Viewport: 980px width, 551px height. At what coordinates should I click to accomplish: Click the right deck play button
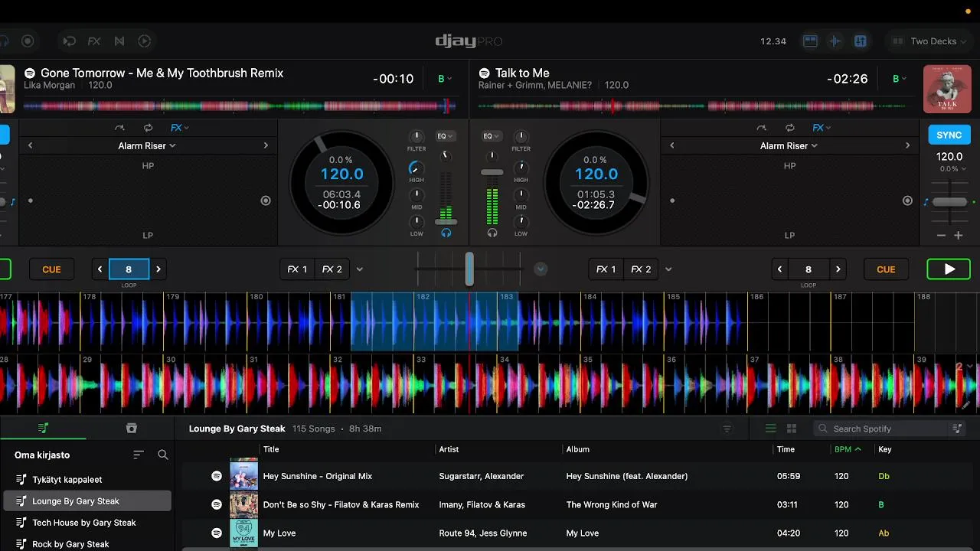tap(949, 269)
